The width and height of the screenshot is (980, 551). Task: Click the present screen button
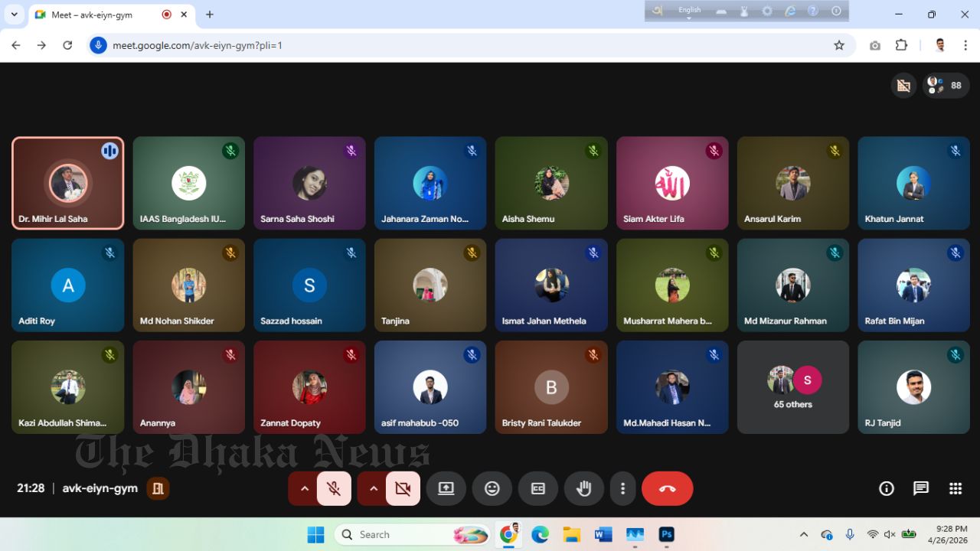(x=446, y=488)
